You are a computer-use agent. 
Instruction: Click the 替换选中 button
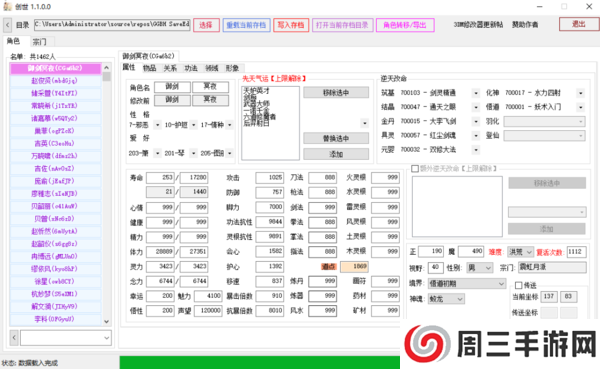point(336,138)
